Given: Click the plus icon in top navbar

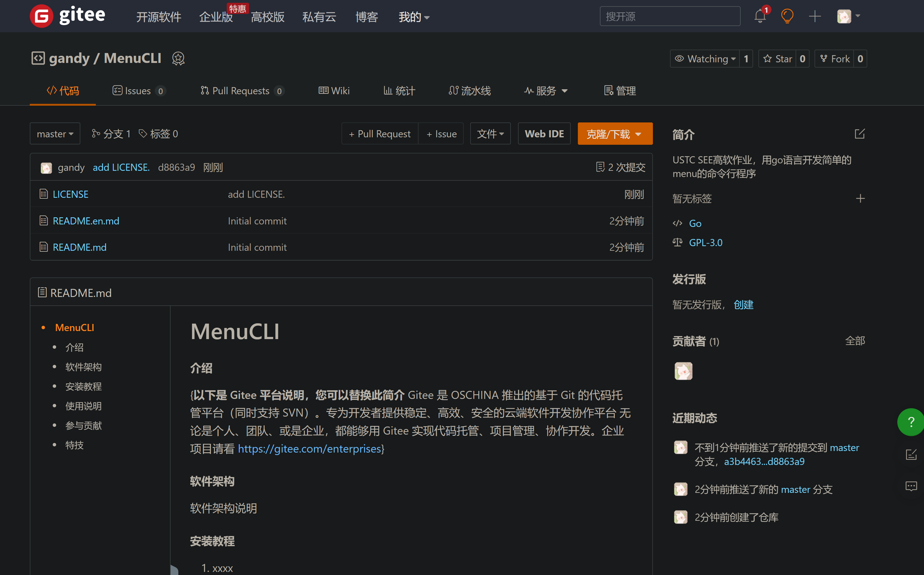Looking at the screenshot, I should pos(815,16).
